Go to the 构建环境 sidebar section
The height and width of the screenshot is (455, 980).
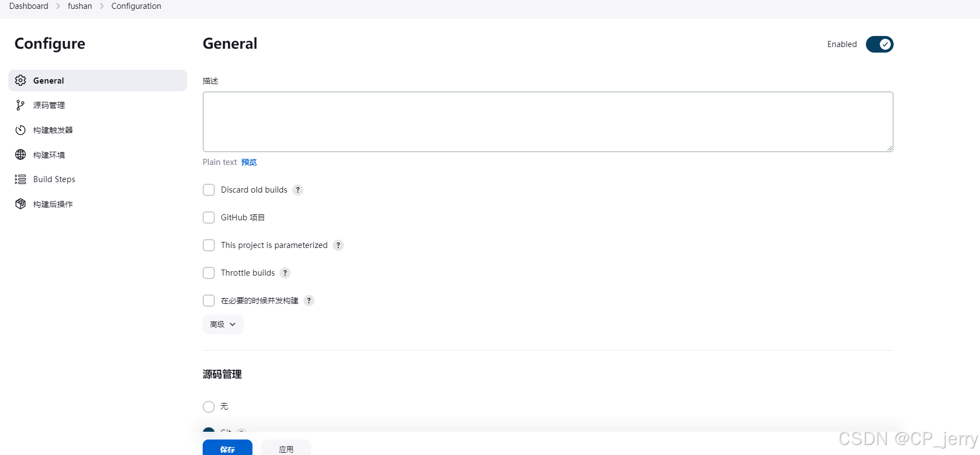(97, 154)
